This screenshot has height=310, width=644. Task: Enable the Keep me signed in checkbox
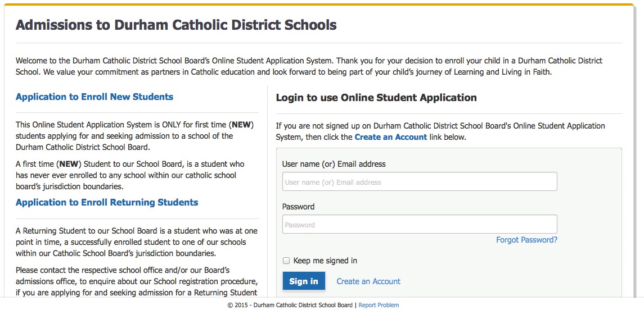(286, 261)
